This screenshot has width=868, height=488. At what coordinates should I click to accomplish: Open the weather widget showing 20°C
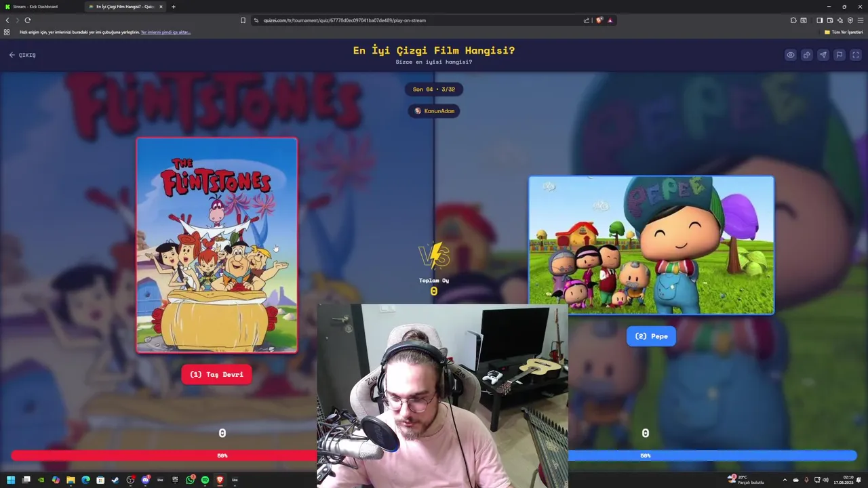tap(746, 480)
